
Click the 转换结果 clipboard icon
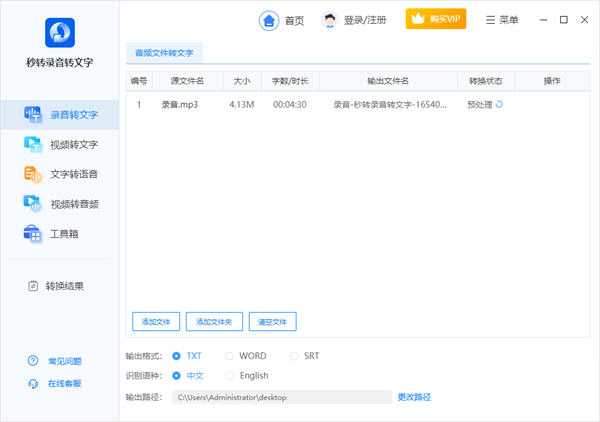pyautogui.click(x=33, y=286)
